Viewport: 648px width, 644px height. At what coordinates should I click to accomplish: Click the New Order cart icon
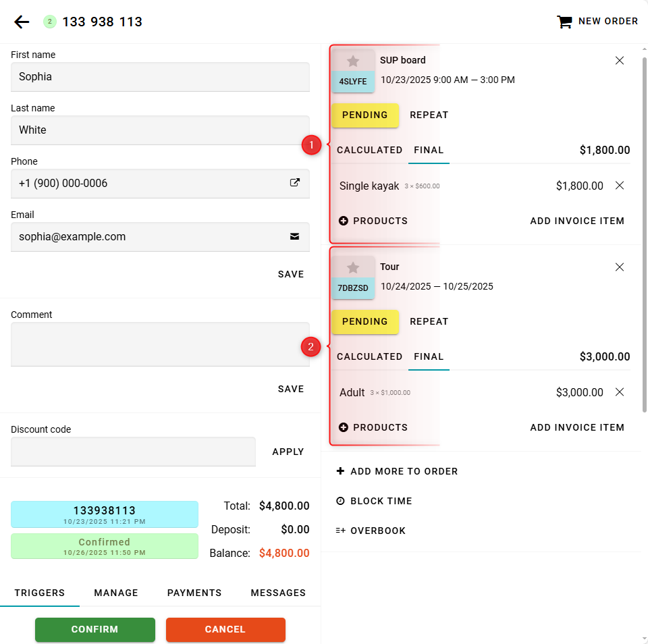[x=564, y=22]
